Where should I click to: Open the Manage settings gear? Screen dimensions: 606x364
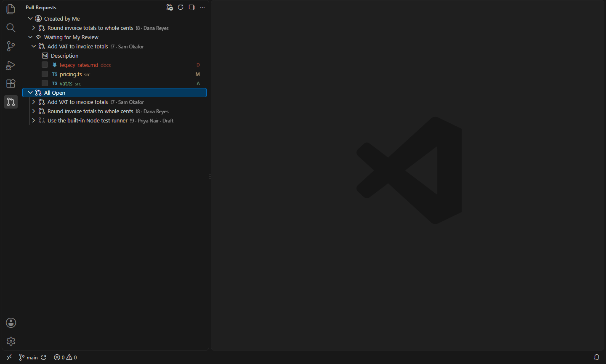pos(11,341)
